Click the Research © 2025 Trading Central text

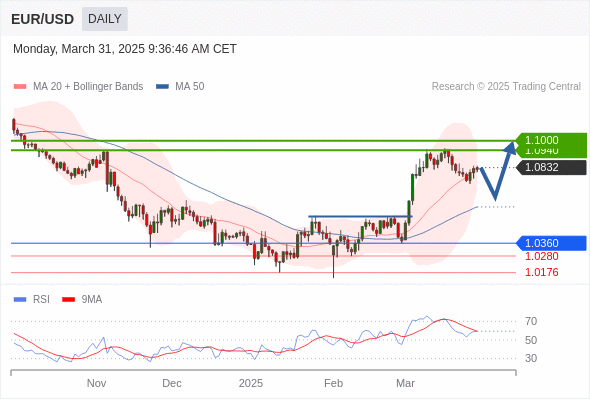[506, 87]
